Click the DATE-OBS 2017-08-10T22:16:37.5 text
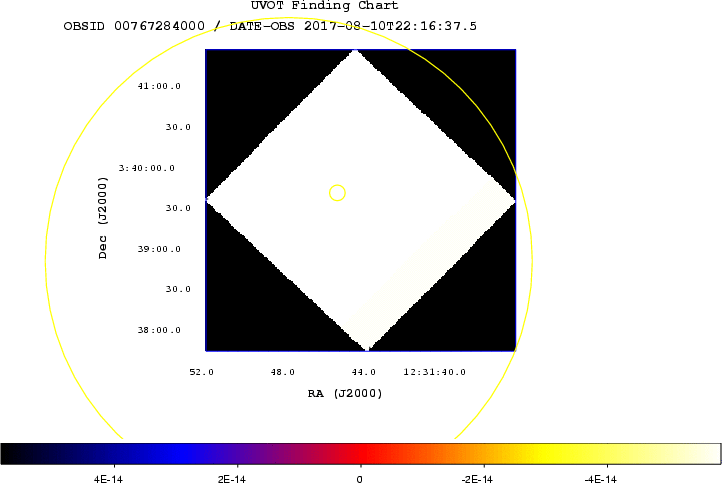This screenshot has height=483, width=722. 353,26
